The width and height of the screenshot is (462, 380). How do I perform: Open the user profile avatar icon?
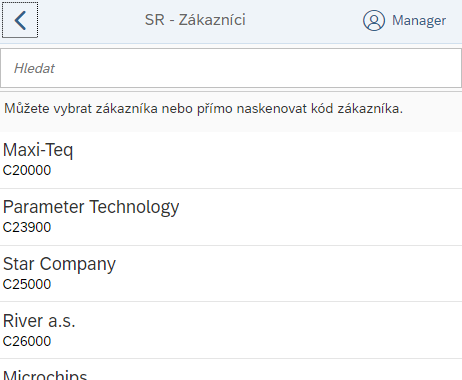pos(374,20)
